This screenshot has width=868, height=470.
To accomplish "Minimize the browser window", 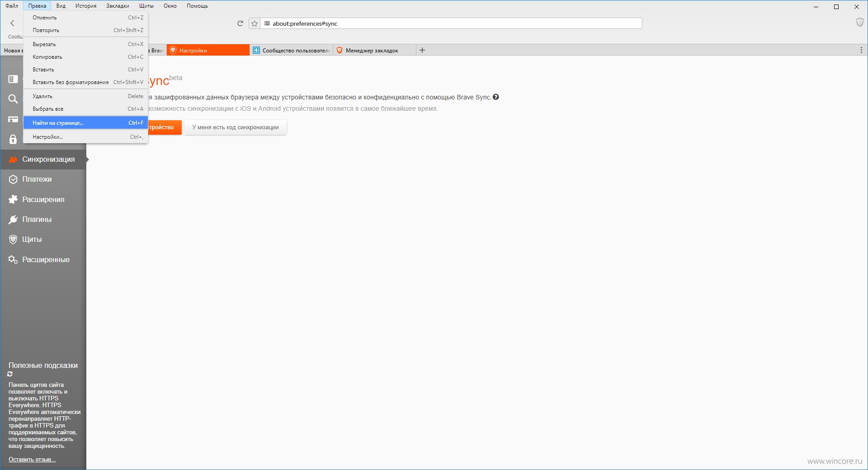I will coord(816,7).
